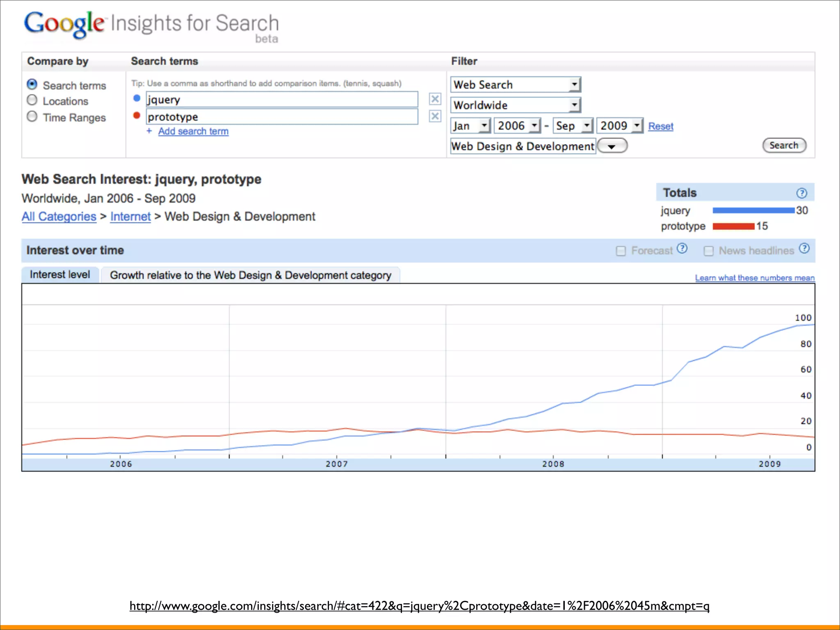Switch to the Interest level tab
Screen dimensions: 840x630
[x=60, y=274]
